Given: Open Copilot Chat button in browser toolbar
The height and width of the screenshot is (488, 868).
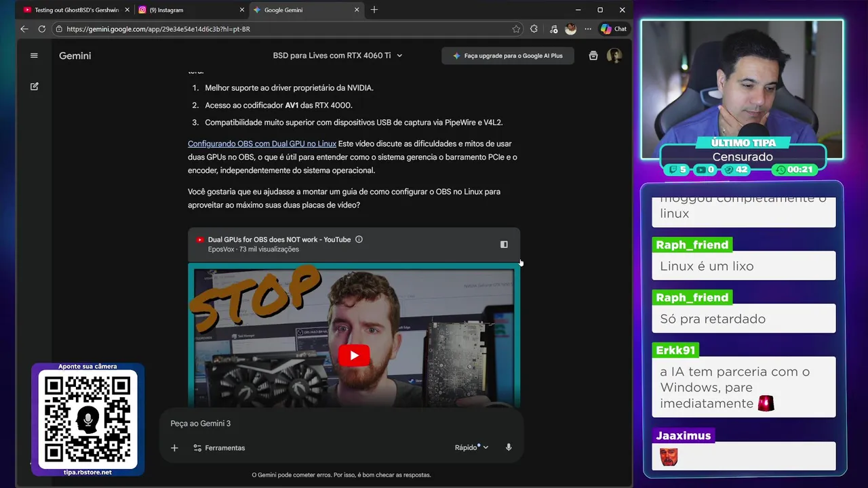Looking at the screenshot, I should 614,29.
